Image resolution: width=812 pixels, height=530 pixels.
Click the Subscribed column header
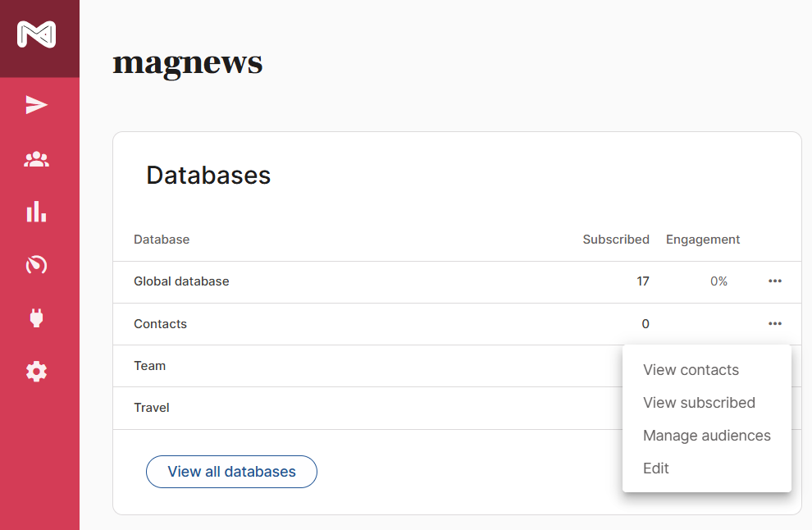[616, 240]
